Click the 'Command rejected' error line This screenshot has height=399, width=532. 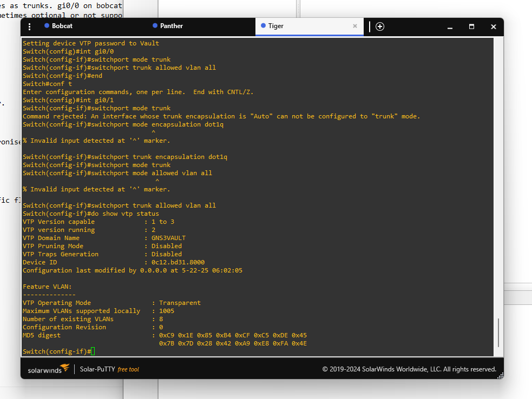(x=221, y=116)
